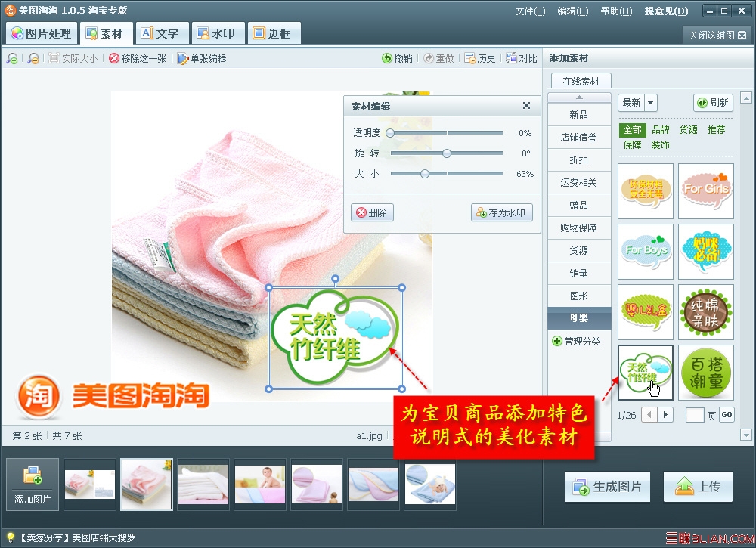Select 品牌 filter tag

pyautogui.click(x=661, y=130)
